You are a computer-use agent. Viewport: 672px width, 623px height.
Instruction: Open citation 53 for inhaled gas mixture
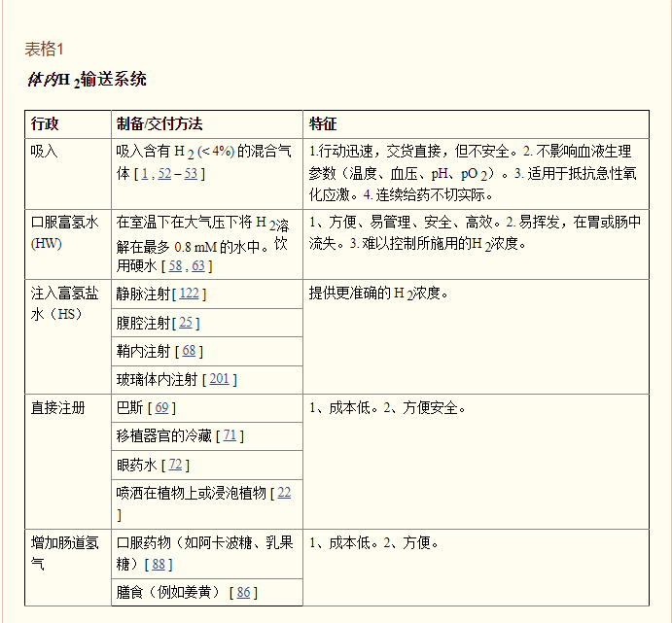(191, 174)
